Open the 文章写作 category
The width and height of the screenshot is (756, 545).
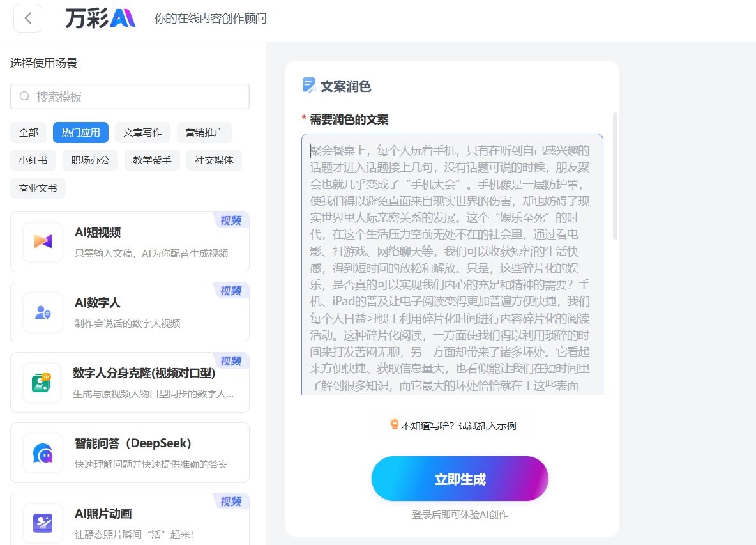(x=142, y=132)
